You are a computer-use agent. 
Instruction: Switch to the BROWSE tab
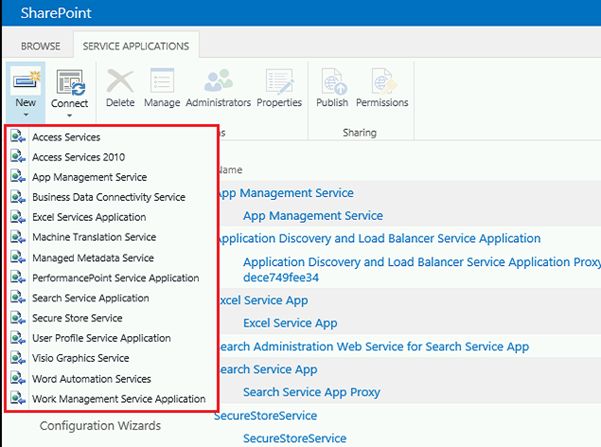pos(42,46)
